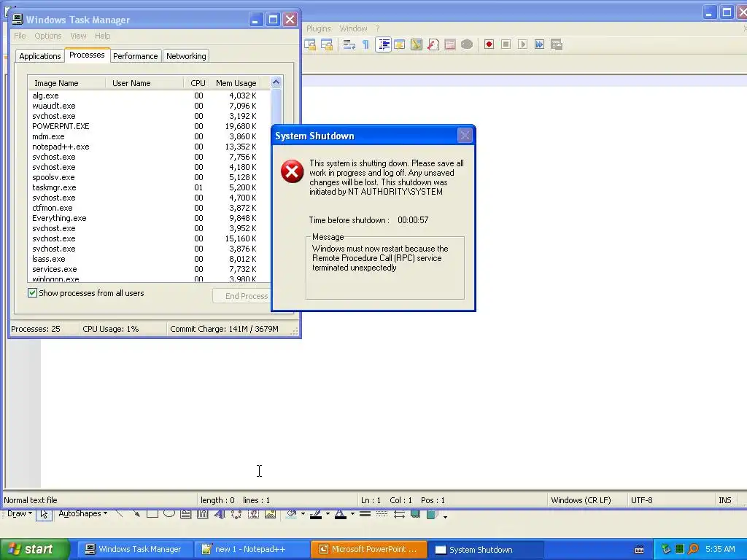Select the notepad++.exe process row

(149, 147)
